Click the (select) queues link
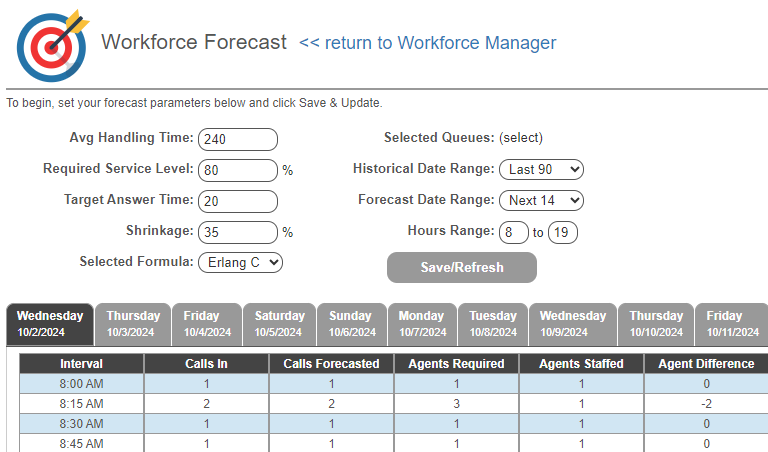Screen dimensions: 768x452 tap(521, 138)
